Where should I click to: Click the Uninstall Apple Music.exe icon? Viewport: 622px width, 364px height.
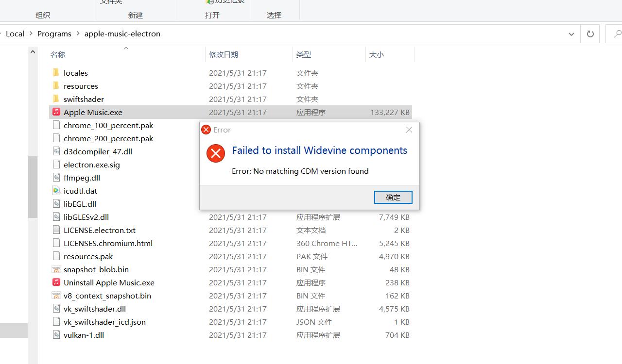click(56, 282)
